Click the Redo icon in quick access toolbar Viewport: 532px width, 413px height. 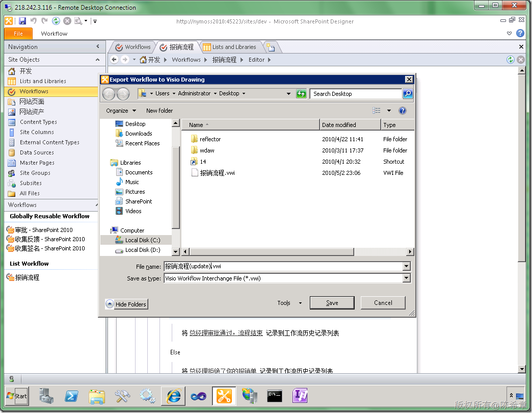coord(44,21)
